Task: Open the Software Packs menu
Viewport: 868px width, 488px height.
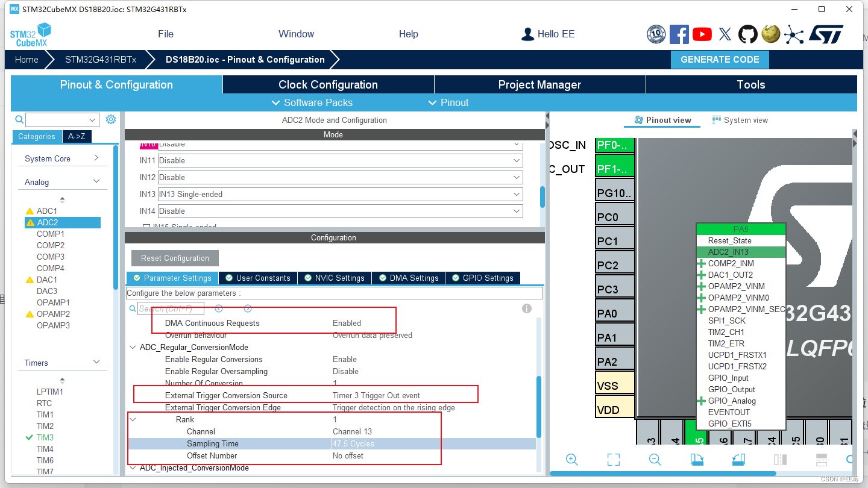Action: click(312, 102)
